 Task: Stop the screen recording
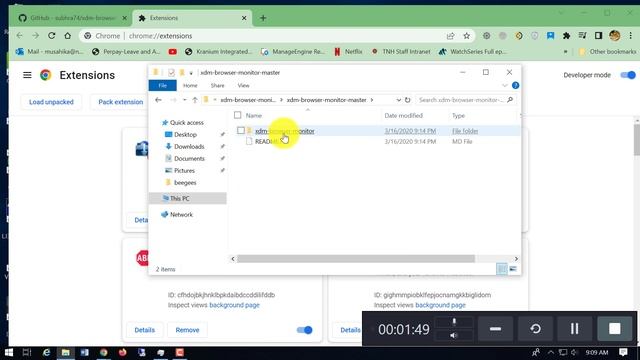click(615, 329)
